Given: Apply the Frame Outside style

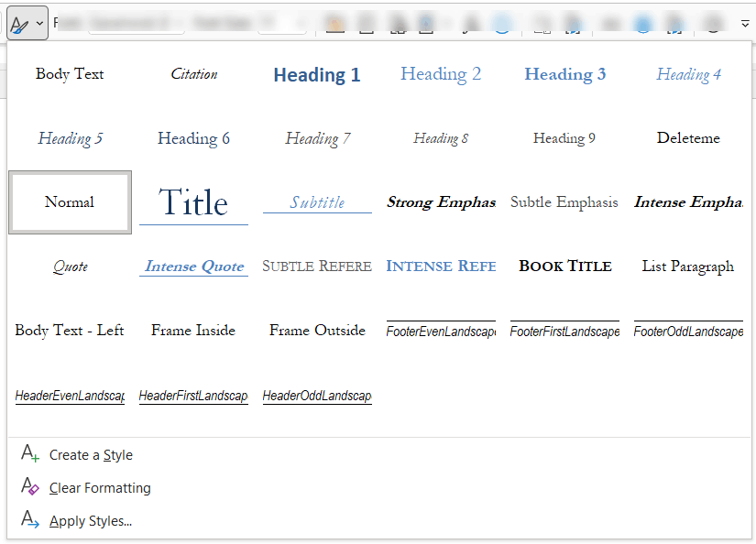Looking at the screenshot, I should (317, 331).
